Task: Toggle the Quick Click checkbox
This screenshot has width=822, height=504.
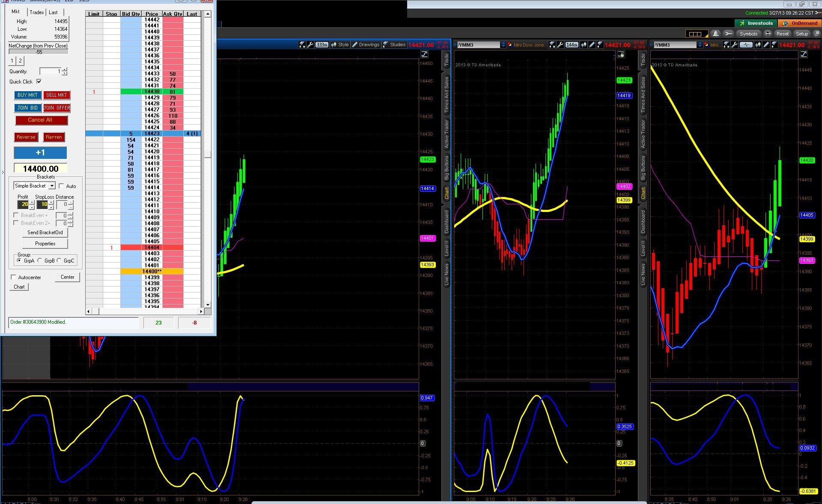Action: click(39, 81)
